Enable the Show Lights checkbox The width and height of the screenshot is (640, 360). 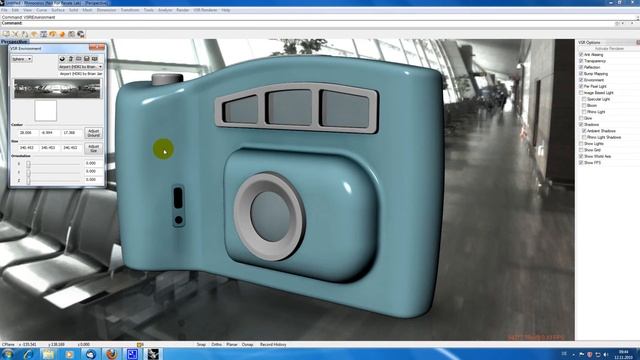pyautogui.click(x=581, y=144)
